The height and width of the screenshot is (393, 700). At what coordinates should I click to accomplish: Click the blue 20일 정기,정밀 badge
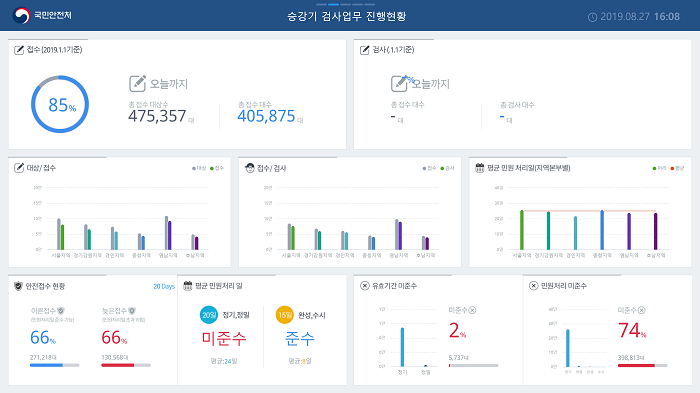[208, 315]
